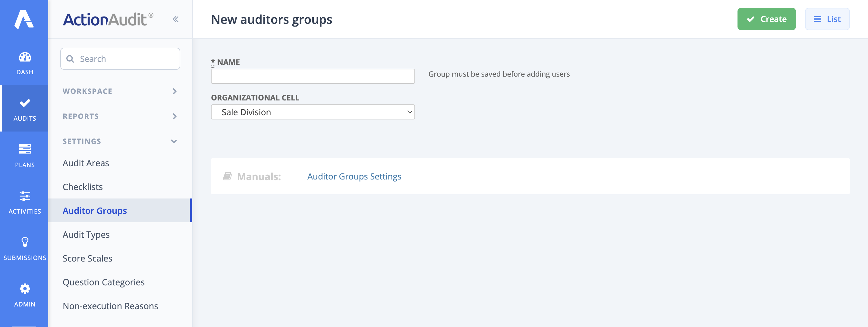Open the Auditor Groups Settings manual link

354,176
